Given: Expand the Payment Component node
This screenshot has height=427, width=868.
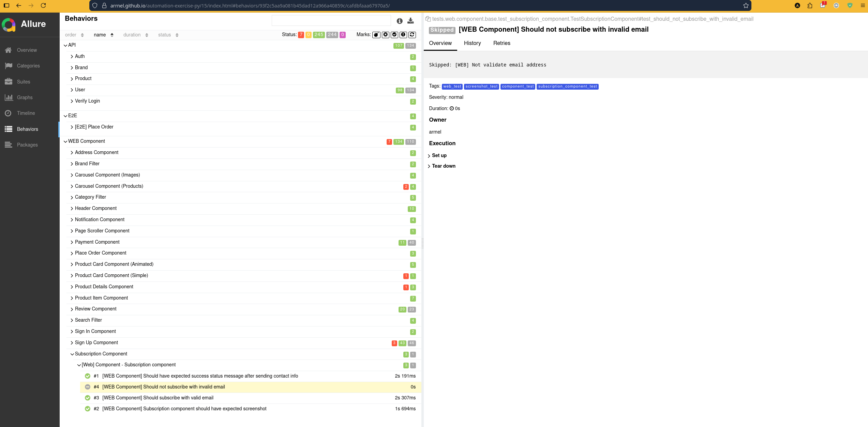Looking at the screenshot, I should click(x=97, y=242).
